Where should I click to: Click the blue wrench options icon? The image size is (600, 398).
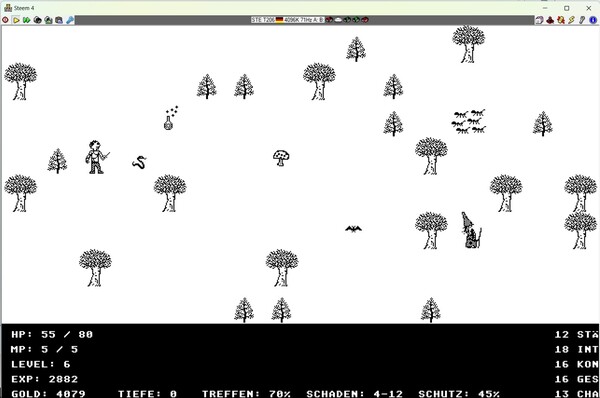(x=70, y=20)
